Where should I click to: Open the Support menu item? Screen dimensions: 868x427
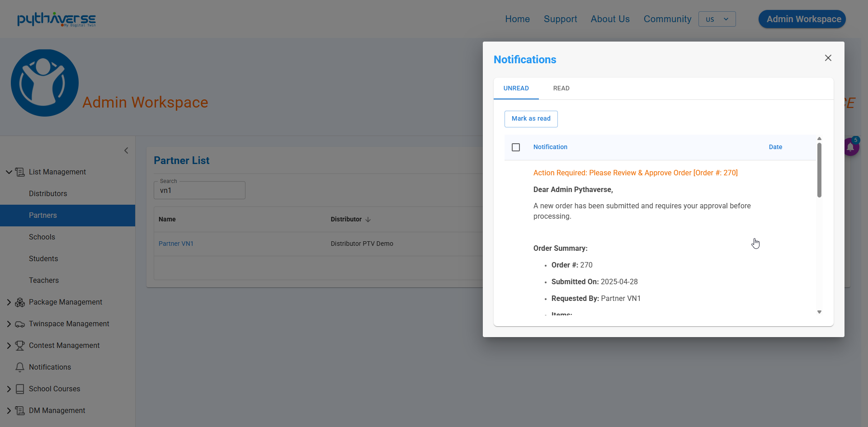[x=561, y=19]
